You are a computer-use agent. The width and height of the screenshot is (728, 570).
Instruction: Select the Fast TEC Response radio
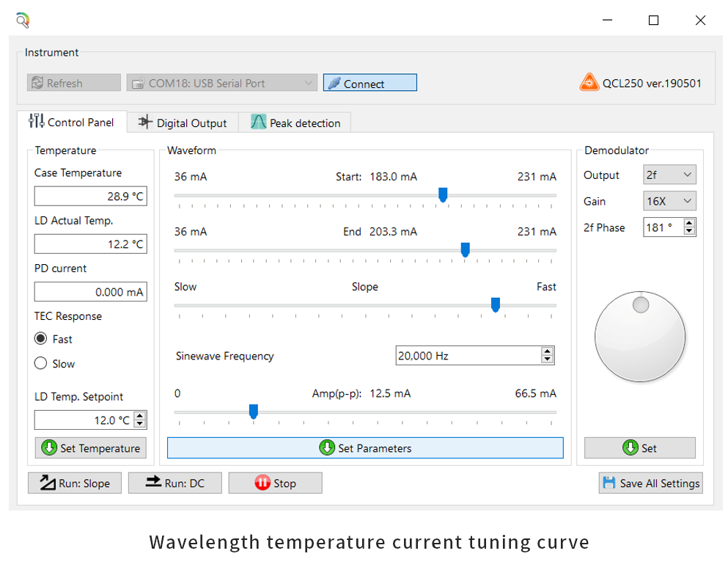click(x=41, y=339)
